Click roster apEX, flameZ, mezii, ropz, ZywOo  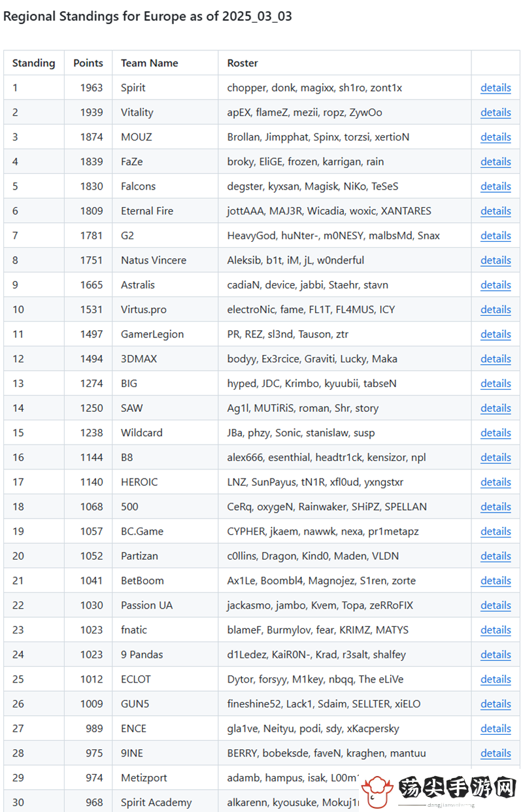tap(305, 112)
